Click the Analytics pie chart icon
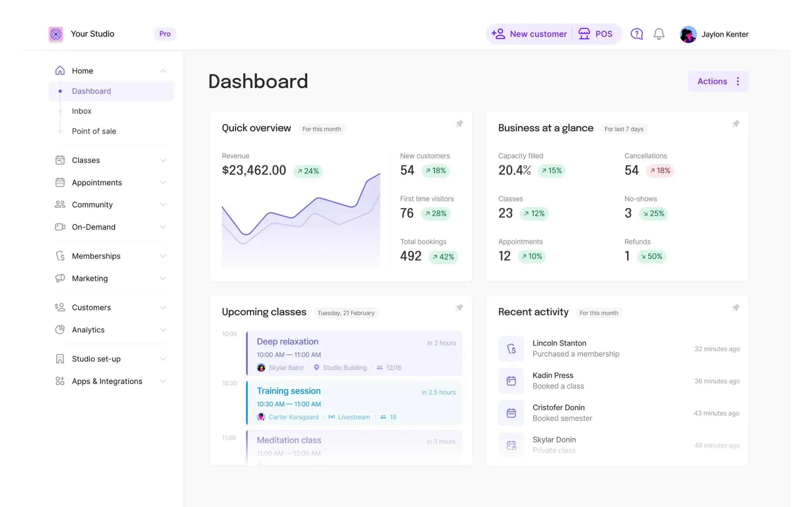Viewport: 812px width, 507px height. click(x=60, y=330)
